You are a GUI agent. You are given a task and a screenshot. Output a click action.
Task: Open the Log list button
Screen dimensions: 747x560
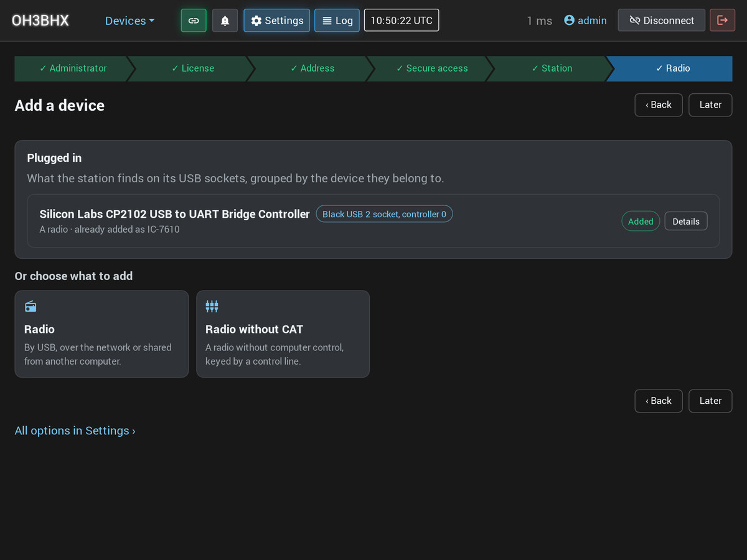point(337,21)
